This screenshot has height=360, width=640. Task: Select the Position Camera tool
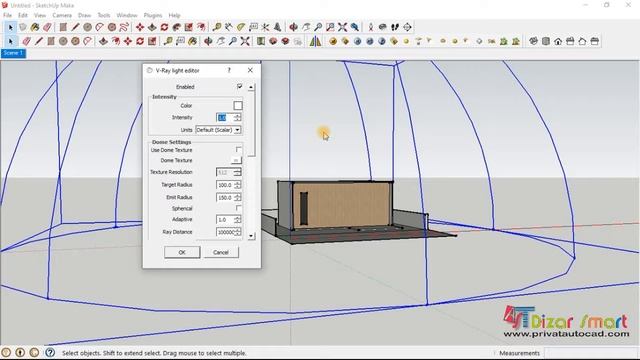click(371, 27)
